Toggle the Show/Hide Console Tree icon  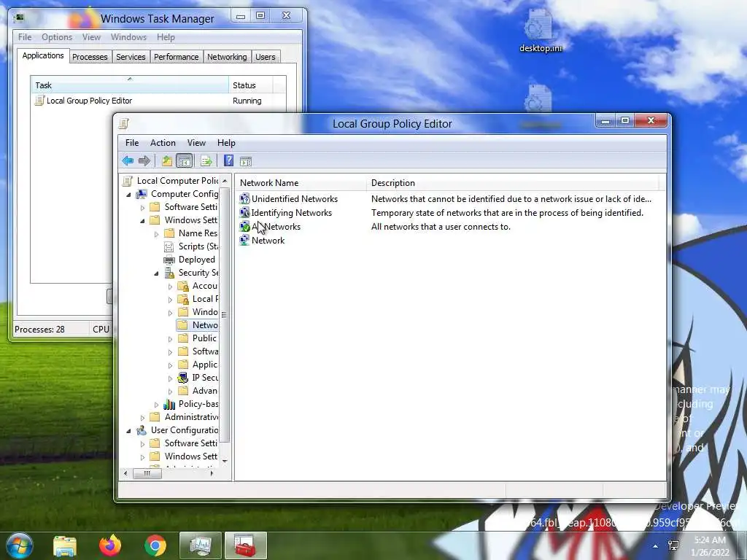184,161
